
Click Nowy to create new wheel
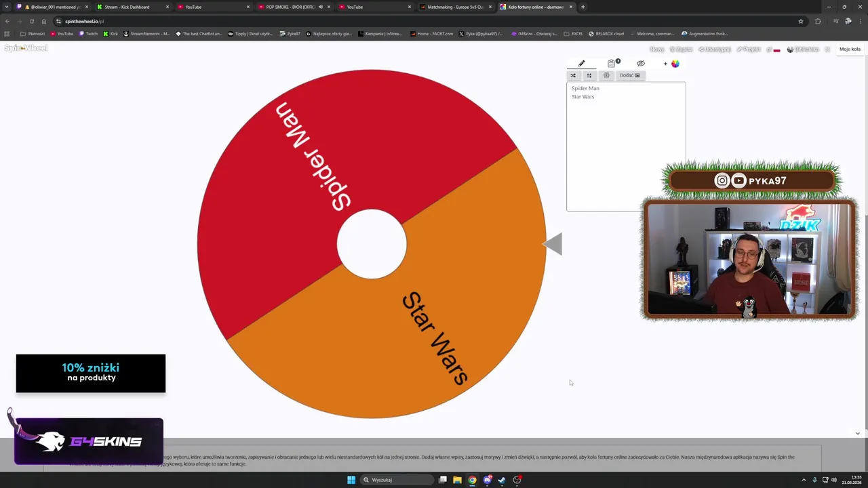(x=656, y=49)
